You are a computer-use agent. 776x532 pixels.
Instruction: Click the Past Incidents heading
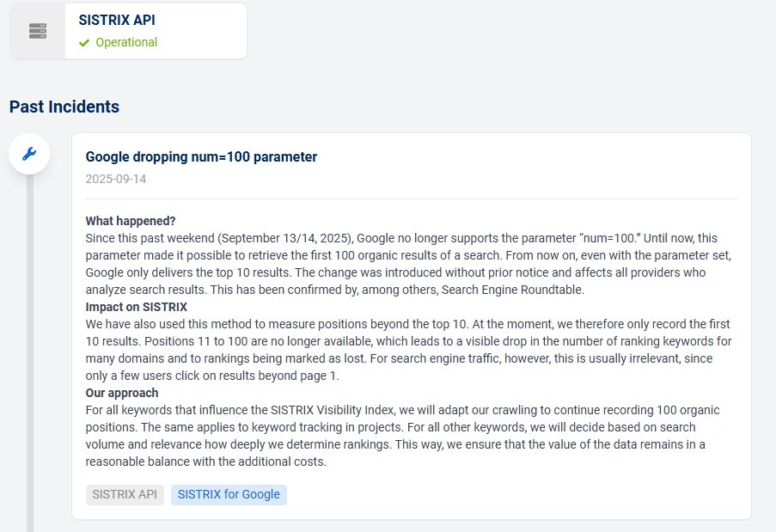(x=64, y=107)
